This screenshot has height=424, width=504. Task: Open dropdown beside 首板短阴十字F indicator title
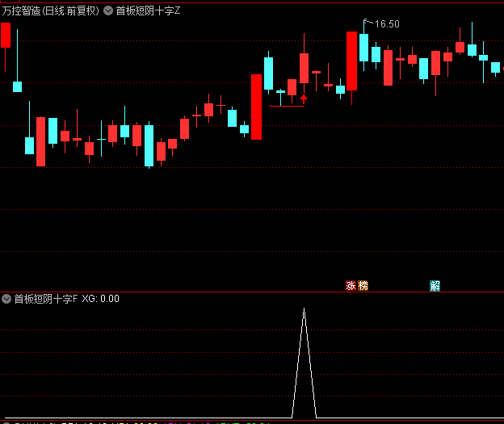6,299
